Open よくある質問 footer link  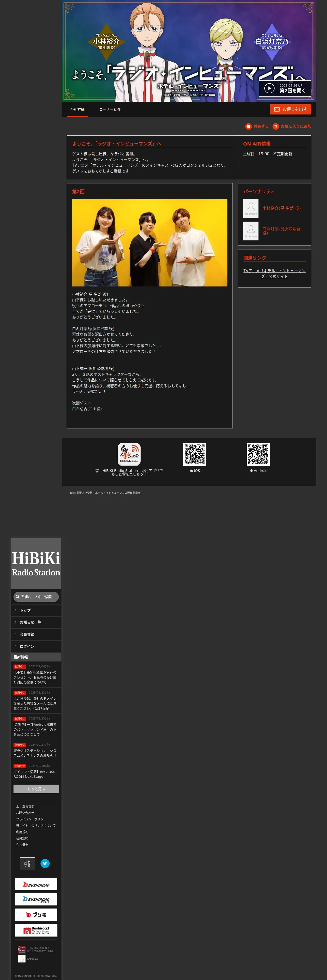(25, 806)
